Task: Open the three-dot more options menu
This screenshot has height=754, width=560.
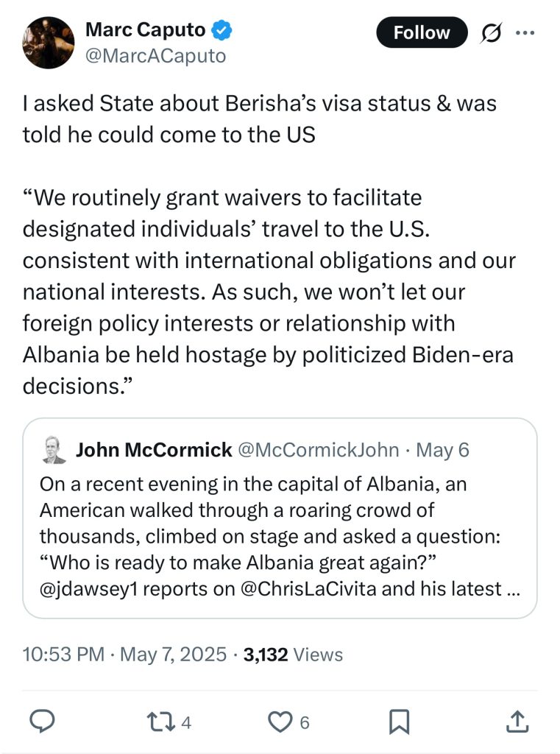Action: [x=525, y=32]
